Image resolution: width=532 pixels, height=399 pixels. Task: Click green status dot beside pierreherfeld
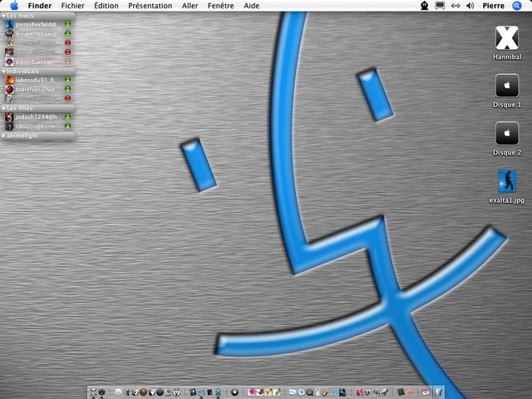(68, 24)
